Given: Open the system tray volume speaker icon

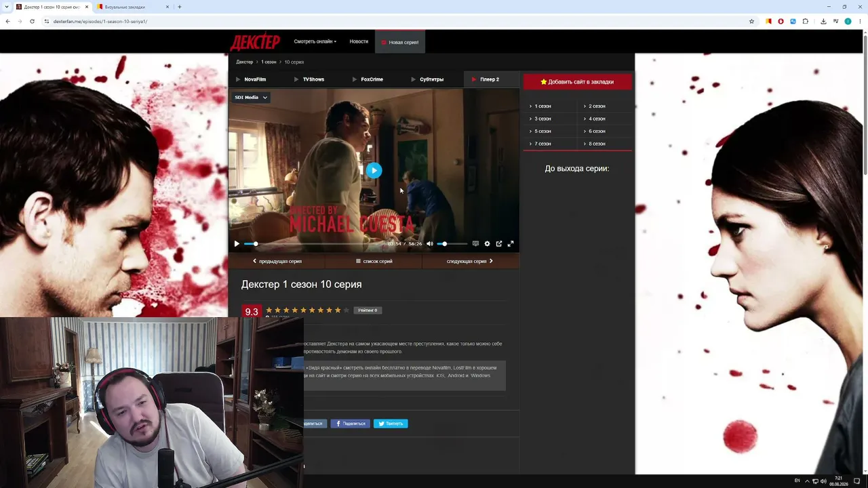Looking at the screenshot, I should 824,481.
